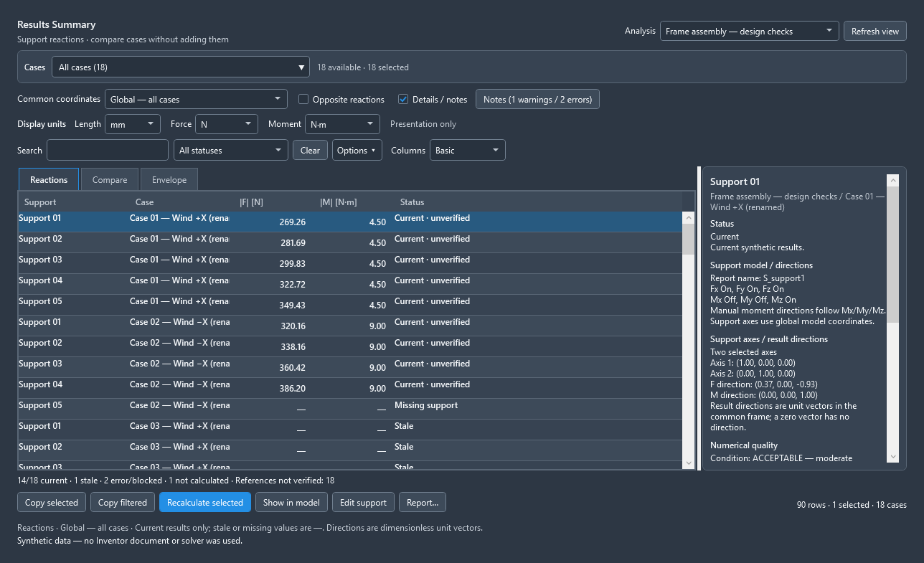Click the Refresh view button

875,31
